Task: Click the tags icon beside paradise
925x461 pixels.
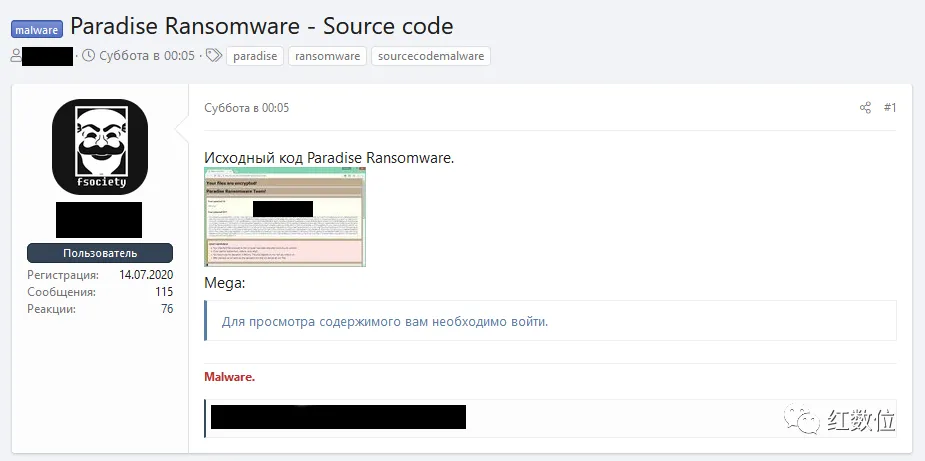Action: coord(214,56)
